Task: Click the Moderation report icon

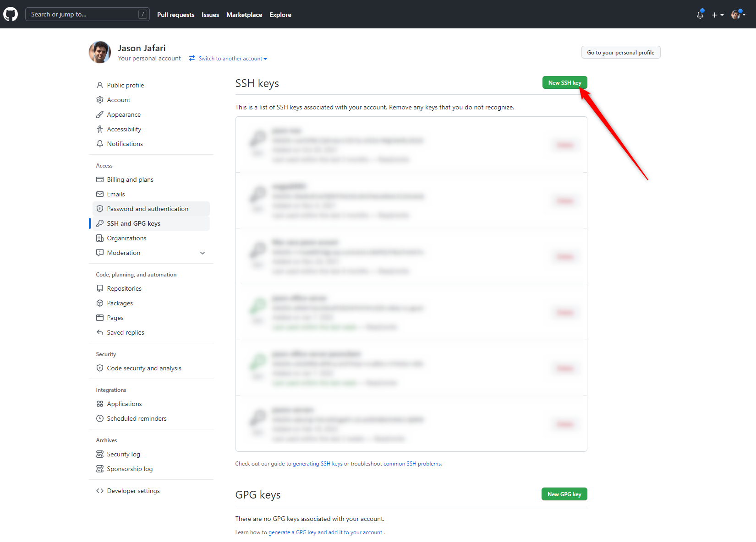Action: pyautogui.click(x=100, y=253)
